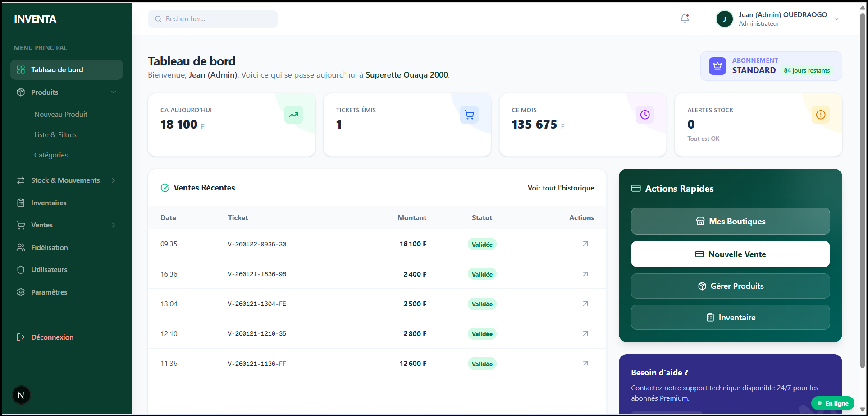Click the crown subscription icon
The image size is (868, 416).
pyautogui.click(x=717, y=66)
